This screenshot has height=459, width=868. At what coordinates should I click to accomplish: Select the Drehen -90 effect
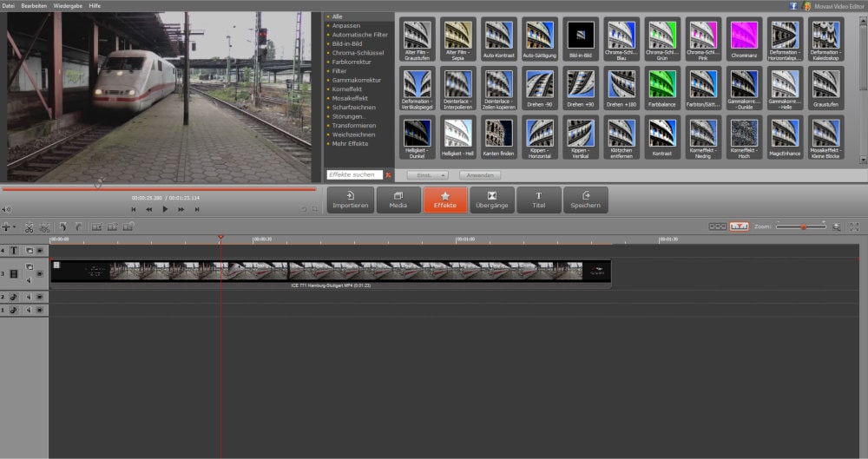(x=540, y=88)
